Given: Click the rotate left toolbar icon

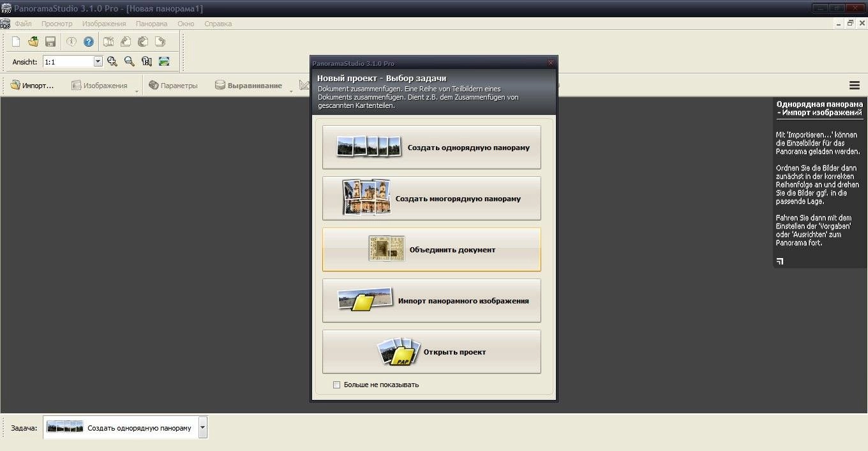Looking at the screenshot, I should point(126,42).
